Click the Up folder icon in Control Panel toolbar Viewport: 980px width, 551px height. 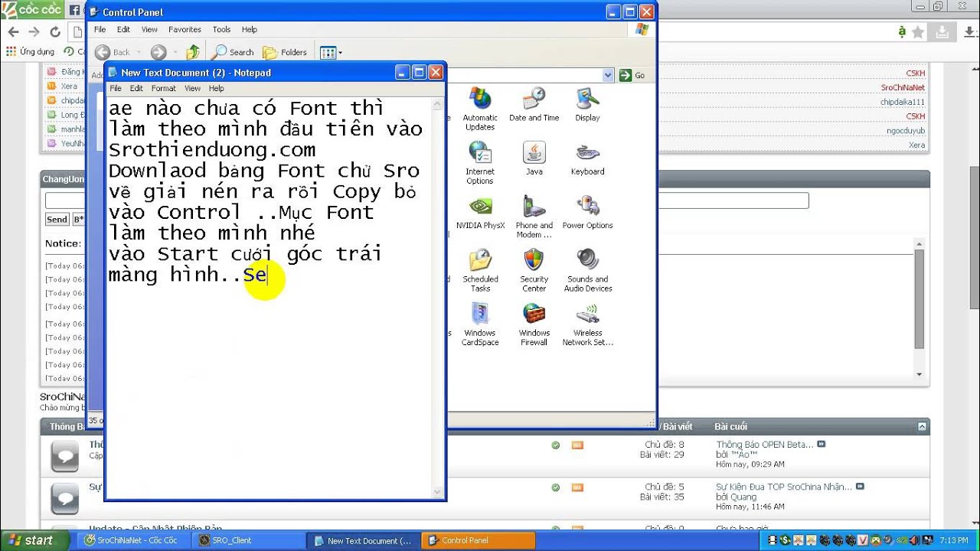pyautogui.click(x=193, y=52)
